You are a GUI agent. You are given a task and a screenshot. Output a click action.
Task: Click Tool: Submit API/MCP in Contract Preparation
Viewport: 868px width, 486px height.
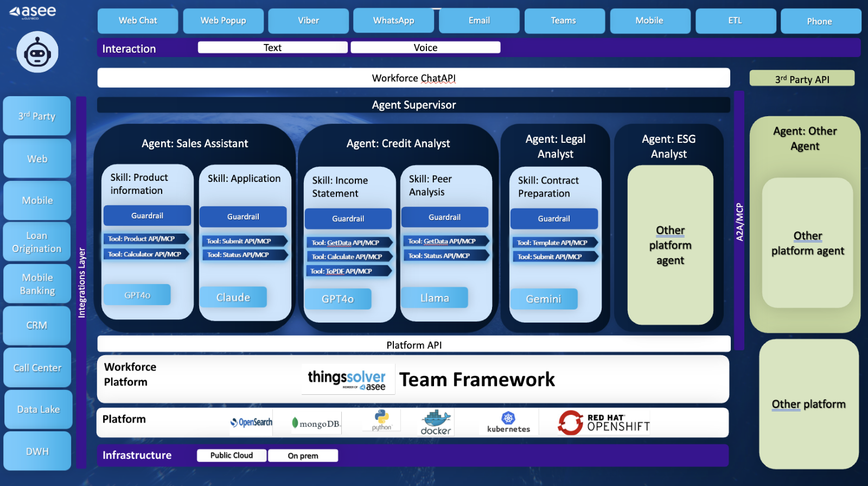click(x=556, y=257)
